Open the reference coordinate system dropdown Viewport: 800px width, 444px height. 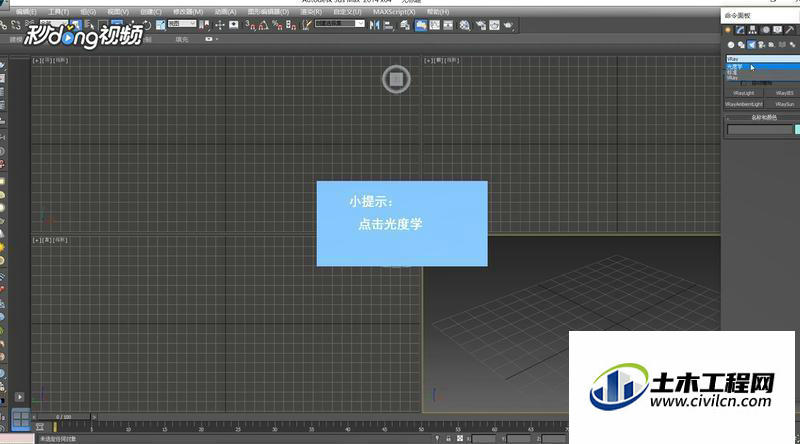182,23
